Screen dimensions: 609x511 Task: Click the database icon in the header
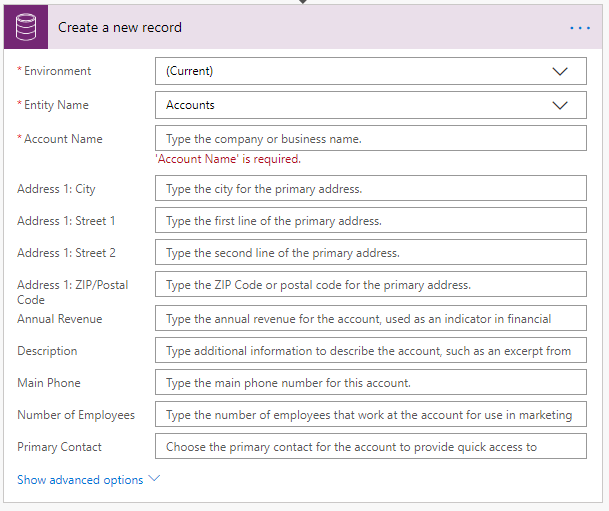(26, 27)
